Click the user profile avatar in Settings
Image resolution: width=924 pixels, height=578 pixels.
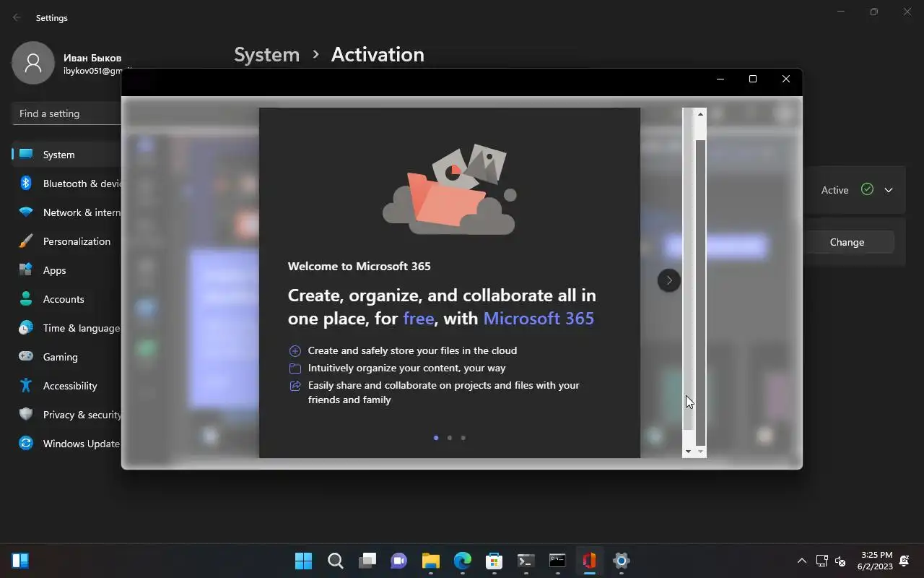tap(33, 63)
